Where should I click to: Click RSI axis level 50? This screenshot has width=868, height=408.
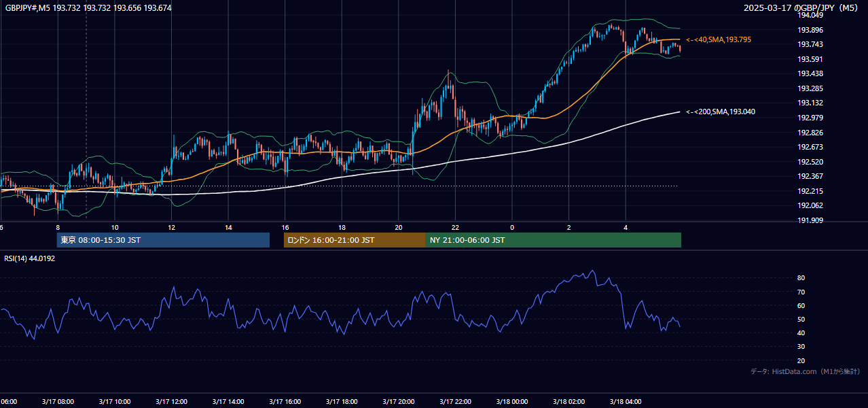pos(801,319)
